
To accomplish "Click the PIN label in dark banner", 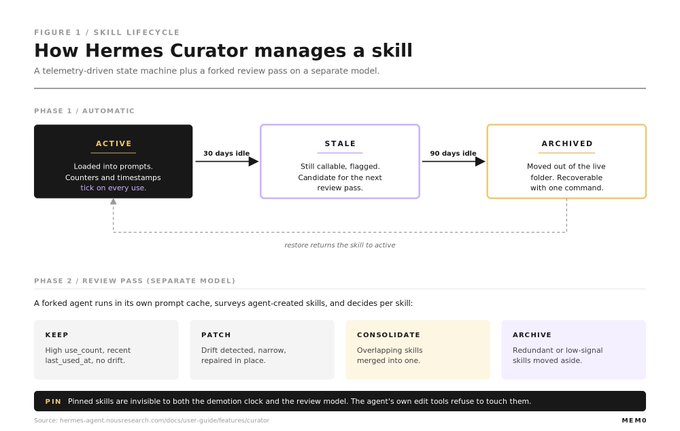I will [x=53, y=402].
